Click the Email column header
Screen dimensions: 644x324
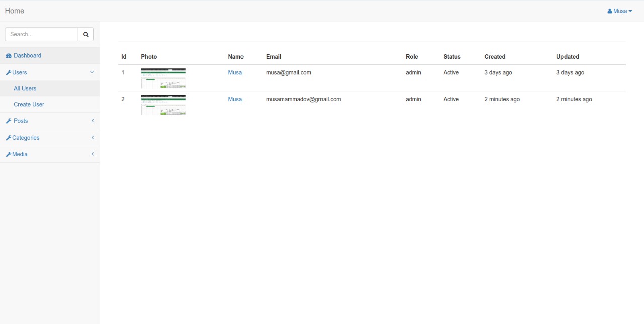(x=274, y=57)
